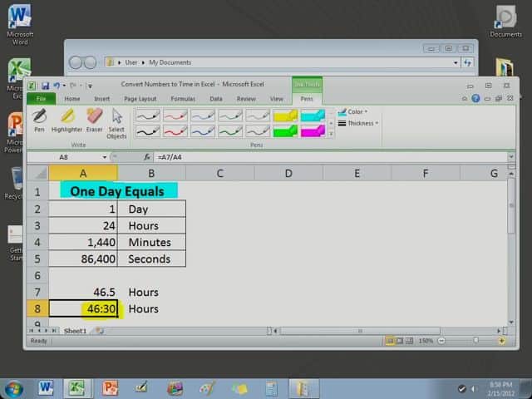Pick the magenta highlighter pen swatch
532x399 pixels.
(x=313, y=131)
